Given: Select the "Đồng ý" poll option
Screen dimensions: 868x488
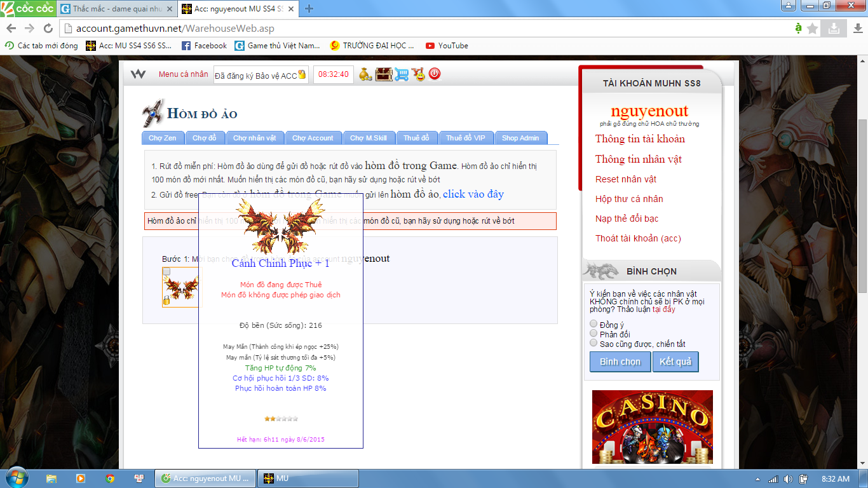Looking at the screenshot, I should click(594, 324).
